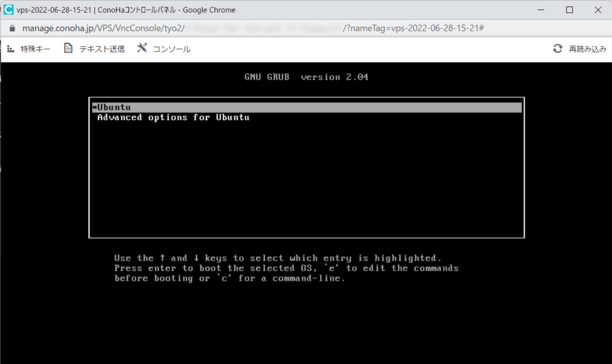Click the padlock icon in address bar
Viewport: 612px width, 364px height.
click(x=12, y=29)
